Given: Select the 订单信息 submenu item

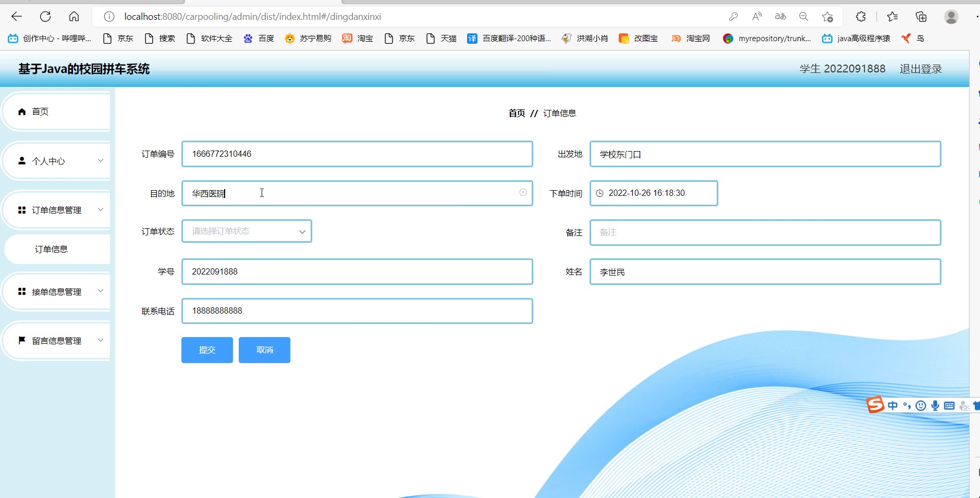Looking at the screenshot, I should coord(51,249).
